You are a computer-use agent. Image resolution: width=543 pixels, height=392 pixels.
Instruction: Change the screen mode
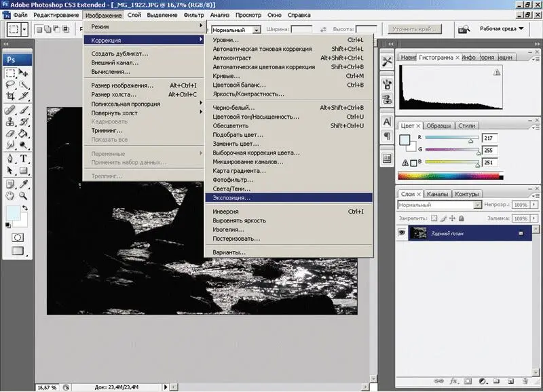[18, 251]
